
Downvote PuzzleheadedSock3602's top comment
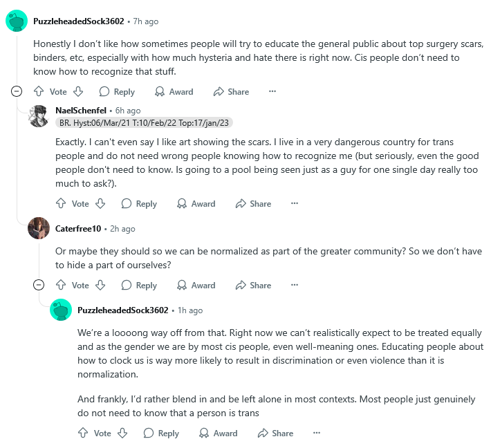tap(78, 91)
